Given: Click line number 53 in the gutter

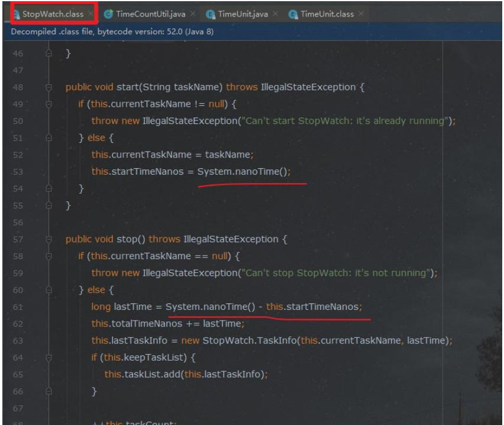Looking at the screenshot, I should click(17, 172).
